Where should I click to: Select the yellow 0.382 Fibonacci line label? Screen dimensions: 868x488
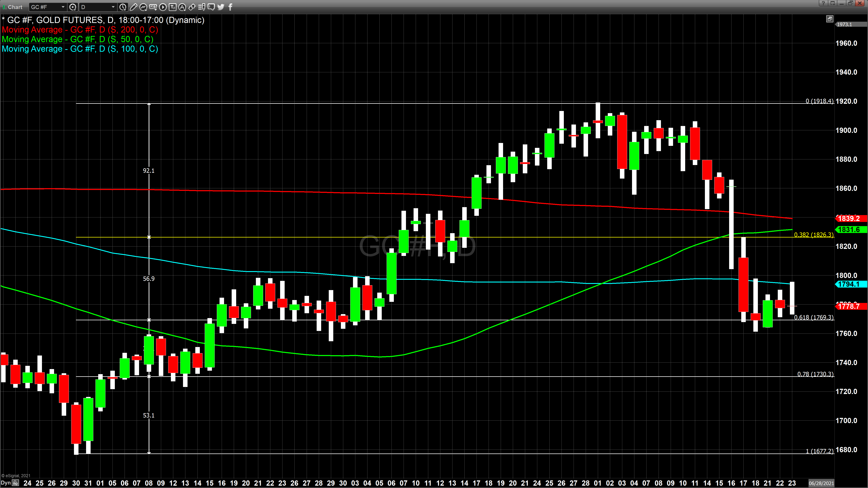pyautogui.click(x=813, y=235)
